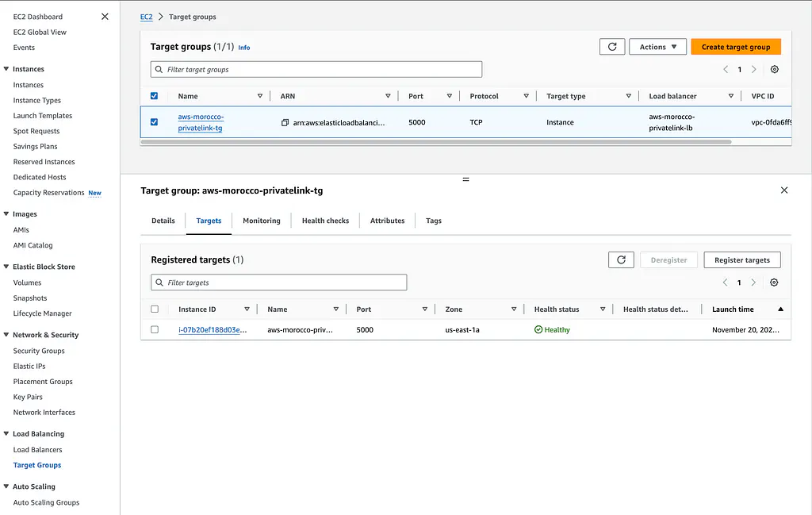Focus the Filter targets search field
The width and height of the screenshot is (812, 515).
point(278,282)
